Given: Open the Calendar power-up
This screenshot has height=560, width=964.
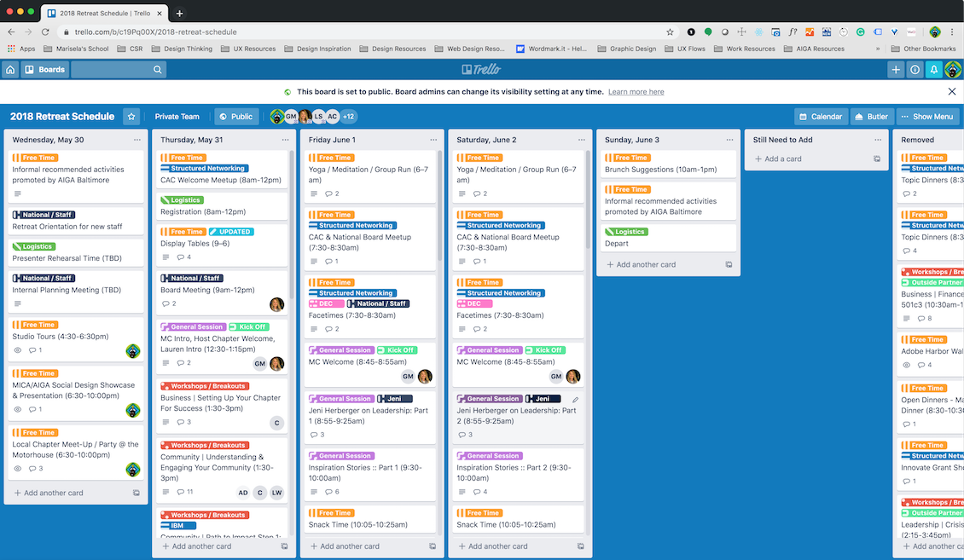Looking at the screenshot, I should point(821,117).
